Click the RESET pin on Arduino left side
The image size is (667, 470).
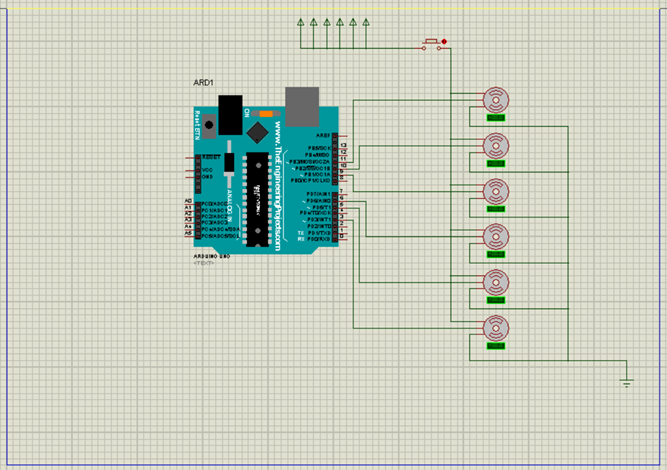coord(193,158)
